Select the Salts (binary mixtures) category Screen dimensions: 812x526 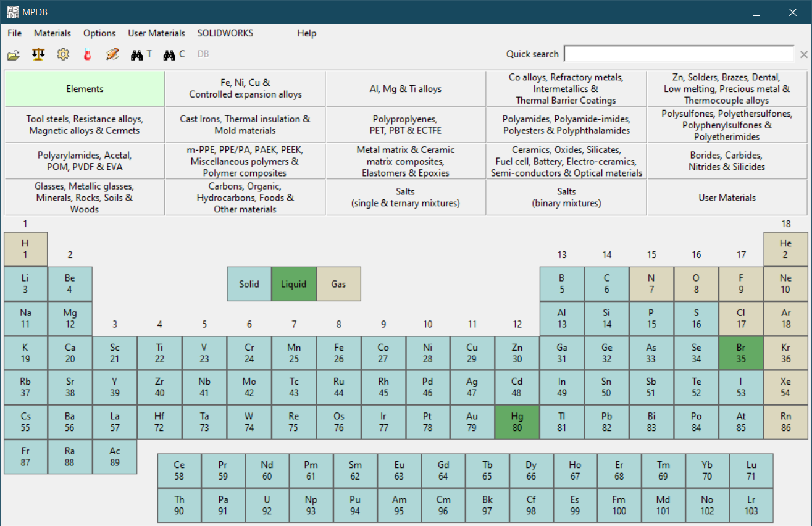tap(566, 198)
